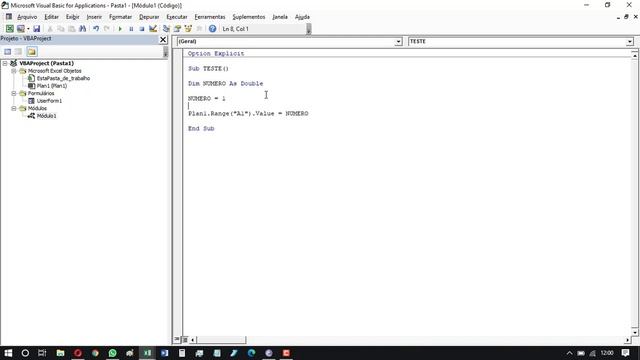
Task: Open WhatsApp from the taskbar
Action: tap(112, 353)
